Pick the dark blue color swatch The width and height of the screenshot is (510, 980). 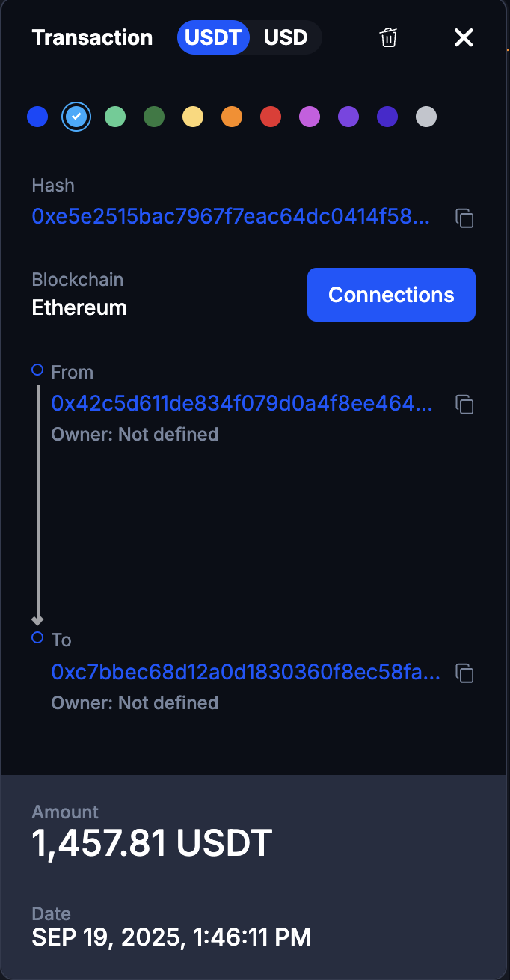(x=37, y=117)
